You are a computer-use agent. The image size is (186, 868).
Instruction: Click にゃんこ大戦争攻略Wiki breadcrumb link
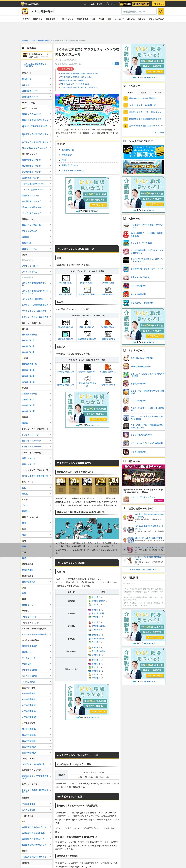click(40, 41)
